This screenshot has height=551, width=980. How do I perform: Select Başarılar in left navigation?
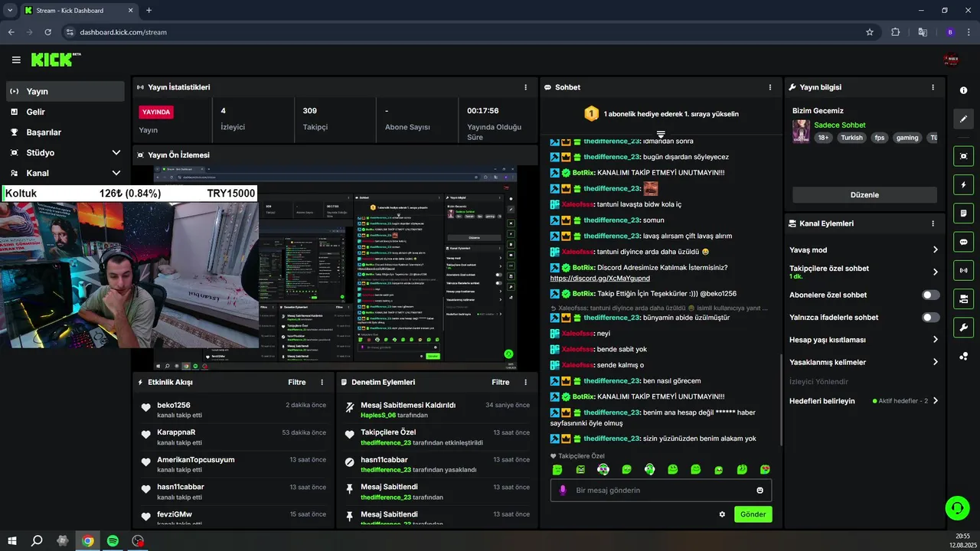coord(65,132)
